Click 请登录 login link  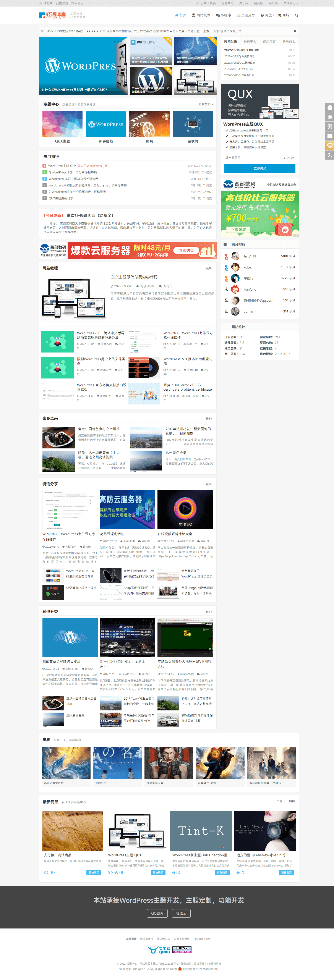(48, 3)
